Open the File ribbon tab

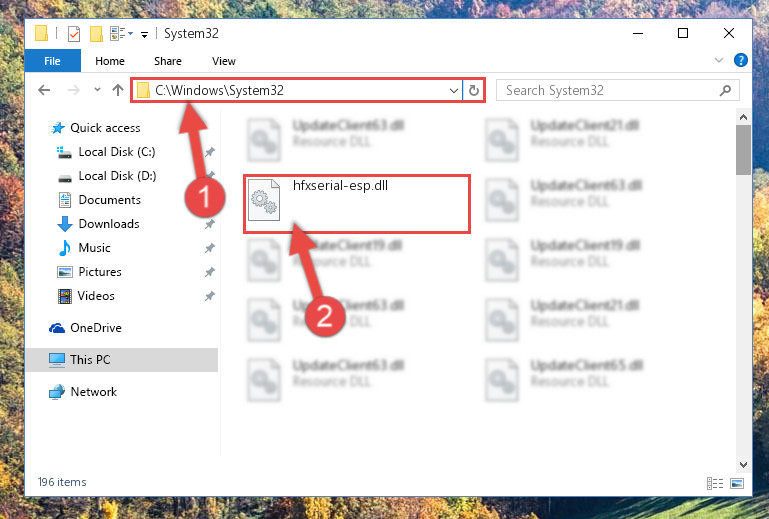[x=52, y=61]
